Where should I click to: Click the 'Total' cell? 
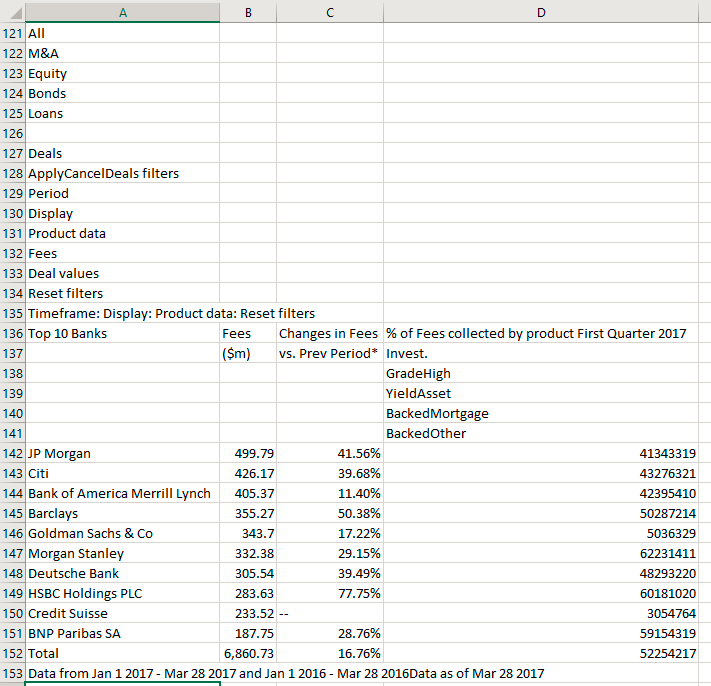[x=122, y=653]
